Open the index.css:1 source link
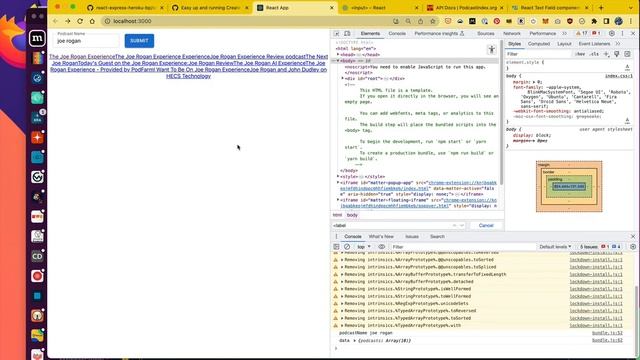This screenshot has height=360, width=640. (x=618, y=76)
